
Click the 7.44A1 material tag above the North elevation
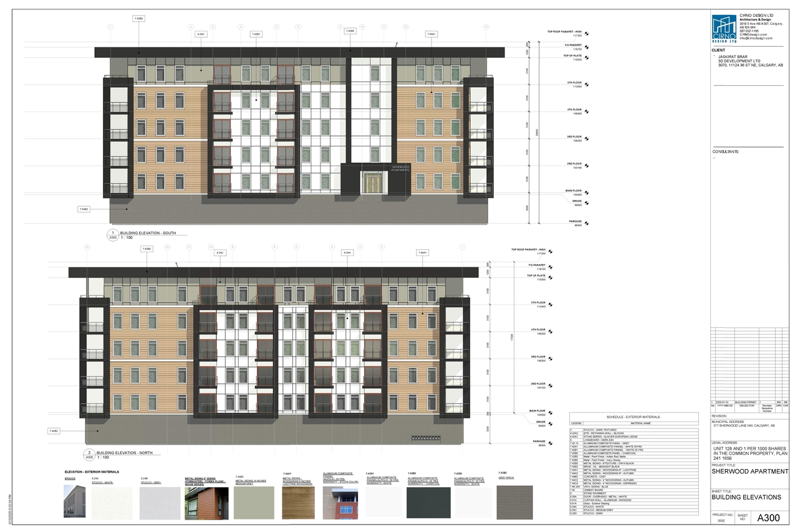[423, 252]
